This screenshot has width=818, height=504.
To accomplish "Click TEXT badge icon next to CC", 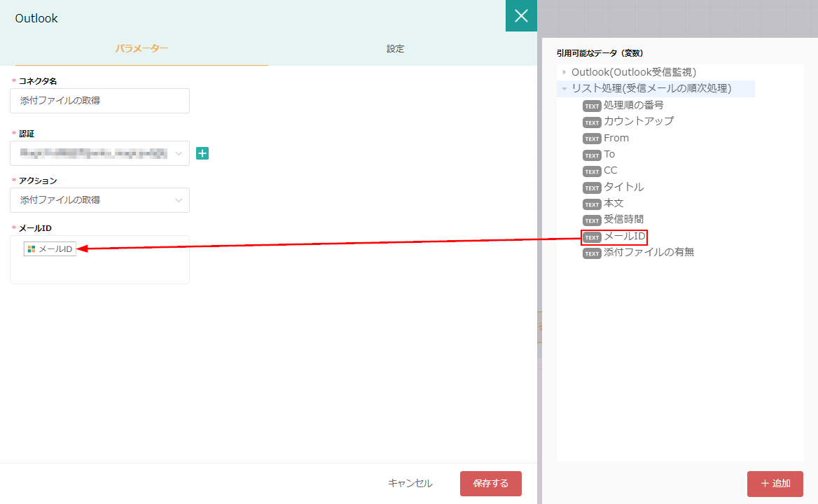I will point(592,171).
